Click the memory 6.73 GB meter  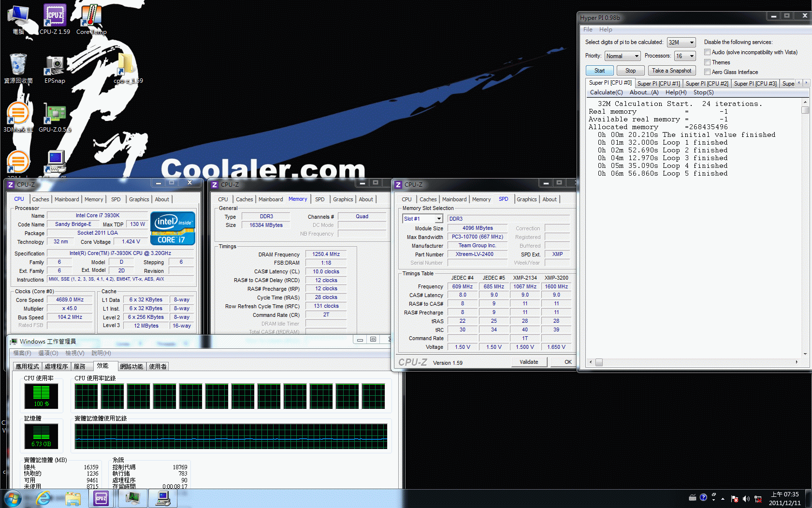click(x=41, y=436)
